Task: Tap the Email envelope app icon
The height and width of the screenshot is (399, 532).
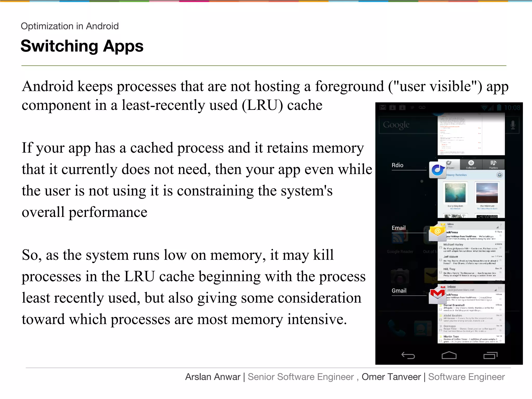Action: click(x=437, y=233)
